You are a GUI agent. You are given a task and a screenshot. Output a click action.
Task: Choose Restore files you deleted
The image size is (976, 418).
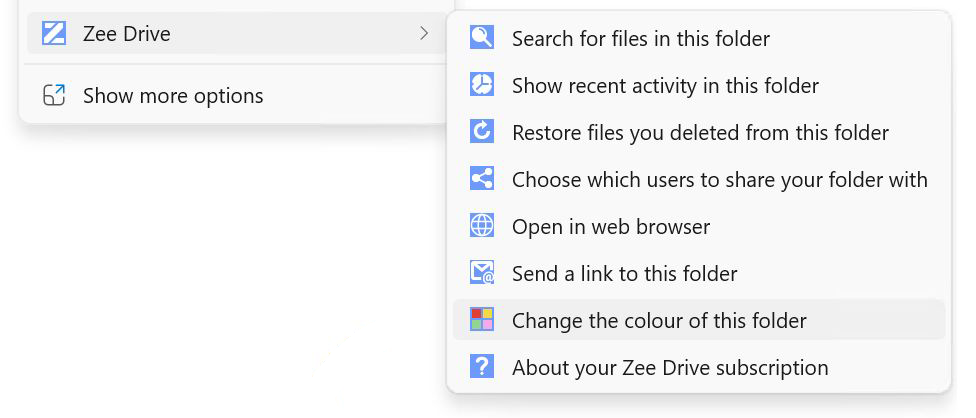(700, 132)
